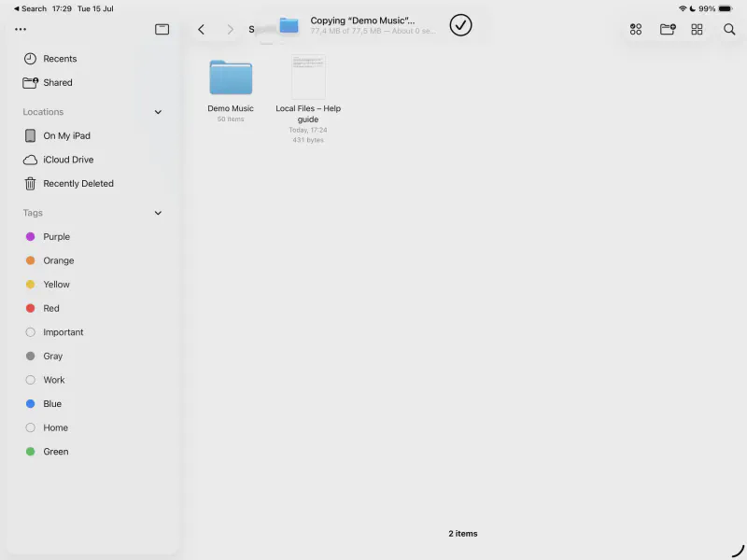This screenshot has height=560, width=747.
Task: Open the sidebar more options ellipsis
Action: point(21,29)
